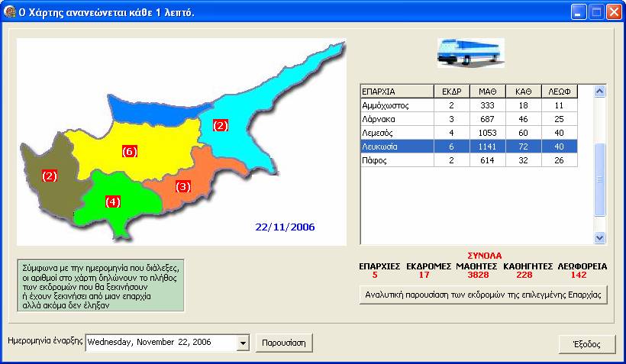Click the red (2) marker on olive Paphos region
Image resolution: width=626 pixels, height=364 pixels.
pos(50,176)
